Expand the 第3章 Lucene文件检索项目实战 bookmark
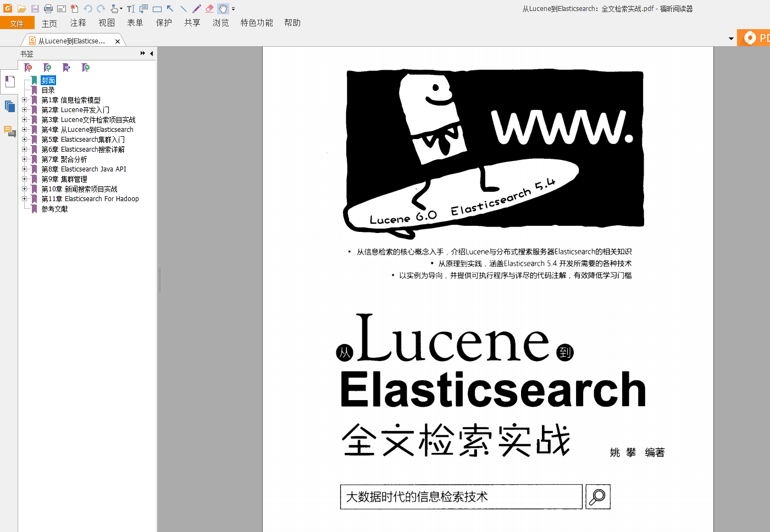770x532 pixels. tap(24, 120)
